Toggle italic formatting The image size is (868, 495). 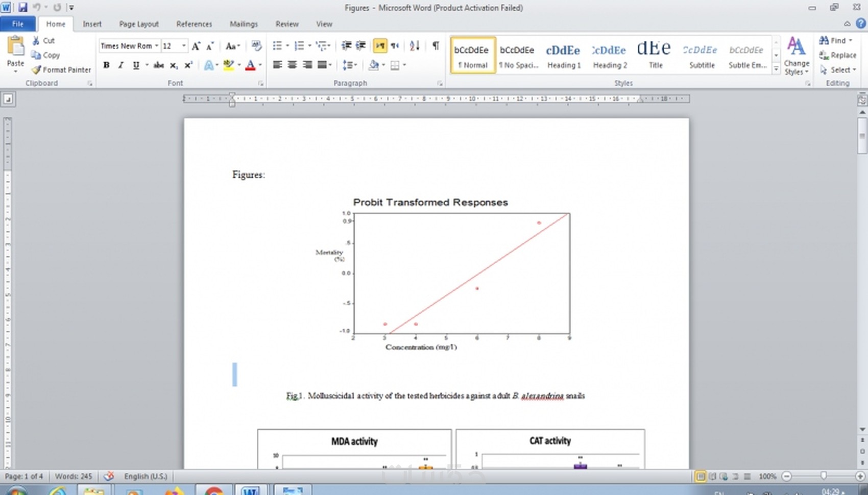click(120, 65)
